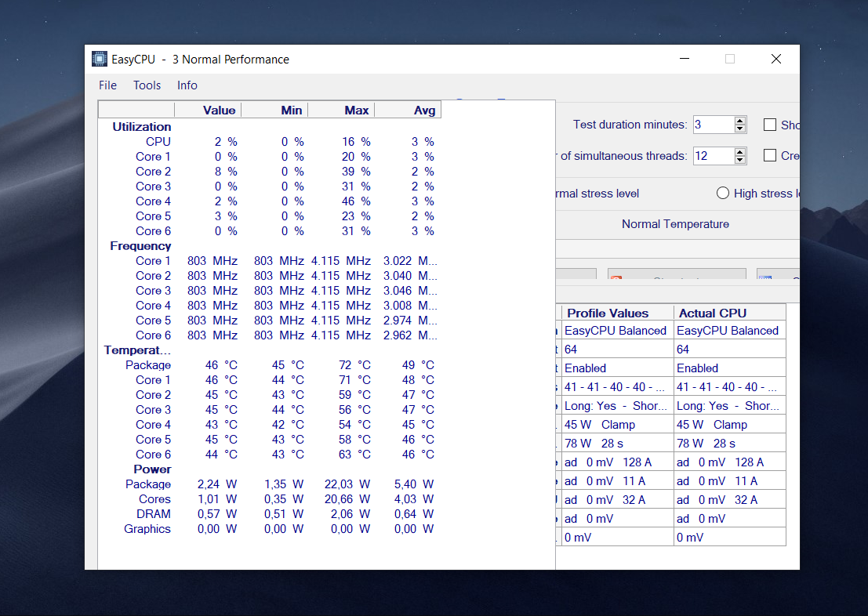Click the Avg column header
This screenshot has width=868, height=616.
[x=408, y=111]
